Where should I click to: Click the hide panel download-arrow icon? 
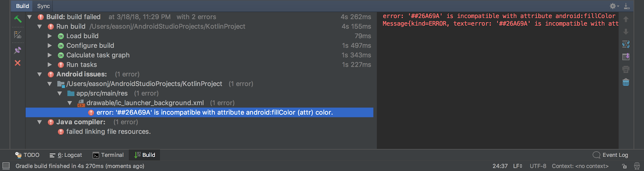click(x=627, y=6)
